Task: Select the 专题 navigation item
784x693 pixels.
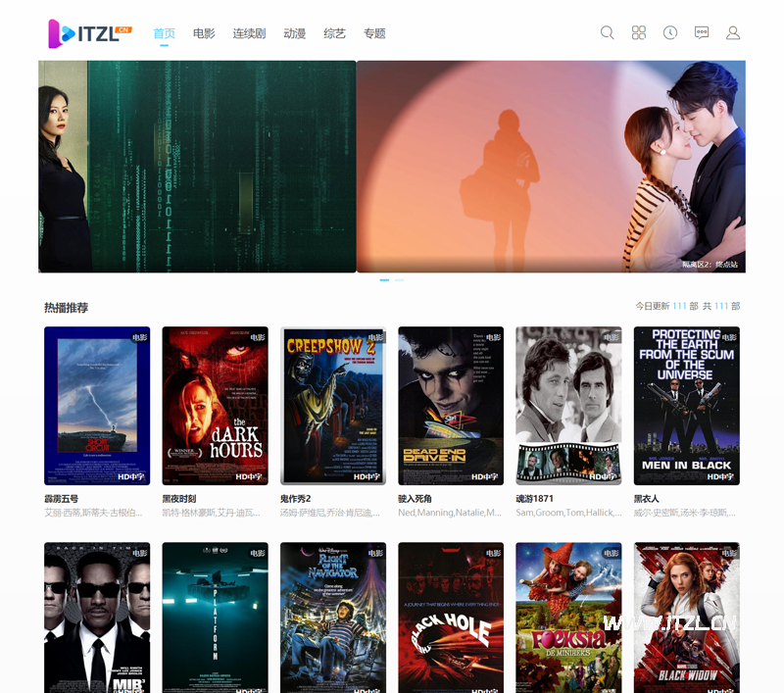Action: click(x=374, y=33)
